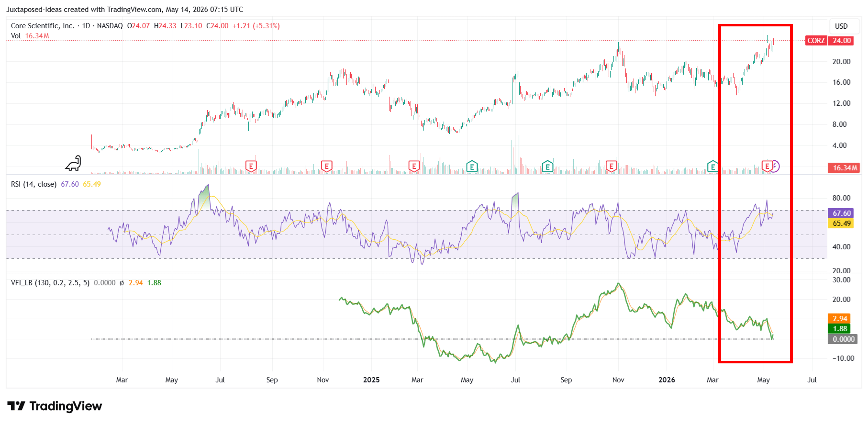Click the dinosaur icon near chart start
The height and width of the screenshot is (424, 868).
(73, 163)
